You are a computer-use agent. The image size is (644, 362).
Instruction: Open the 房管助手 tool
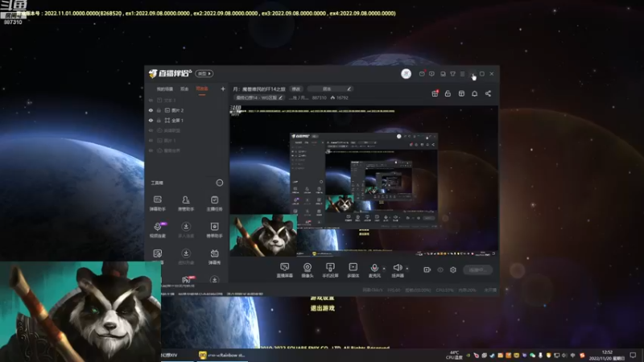[186, 203]
